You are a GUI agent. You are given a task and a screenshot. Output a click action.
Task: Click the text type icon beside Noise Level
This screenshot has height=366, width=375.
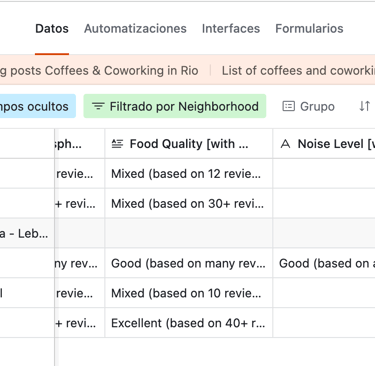point(285,144)
